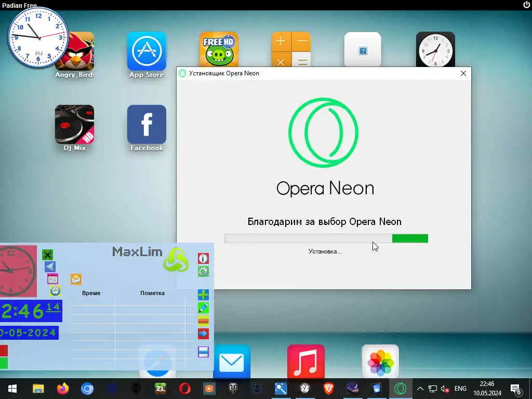532x399 pixels.
Task: Switch to the Opera Neon taskbar icon
Action: pos(401,389)
